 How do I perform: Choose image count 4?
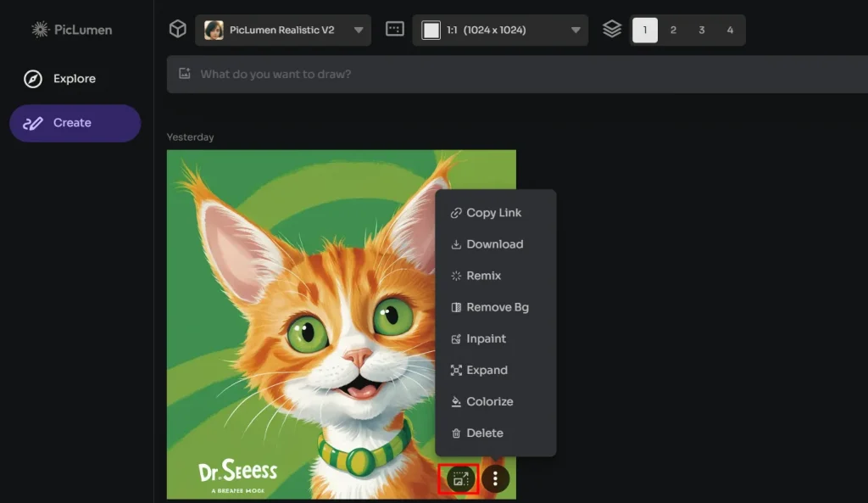pos(730,29)
